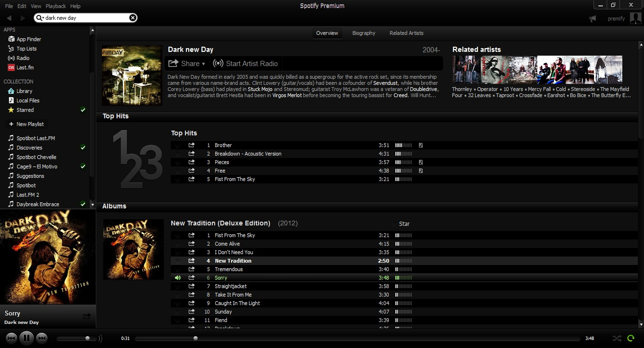This screenshot has height=348, width=644.
Task: Go forward with the navigation forward arrow
Action: tap(23, 18)
